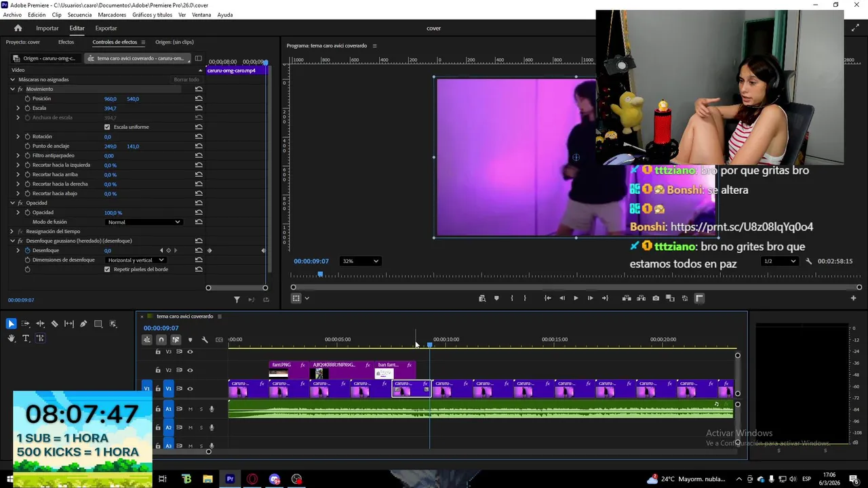The image size is (868, 488).
Task: Click the filter properties funnel icon
Action: [x=237, y=300]
